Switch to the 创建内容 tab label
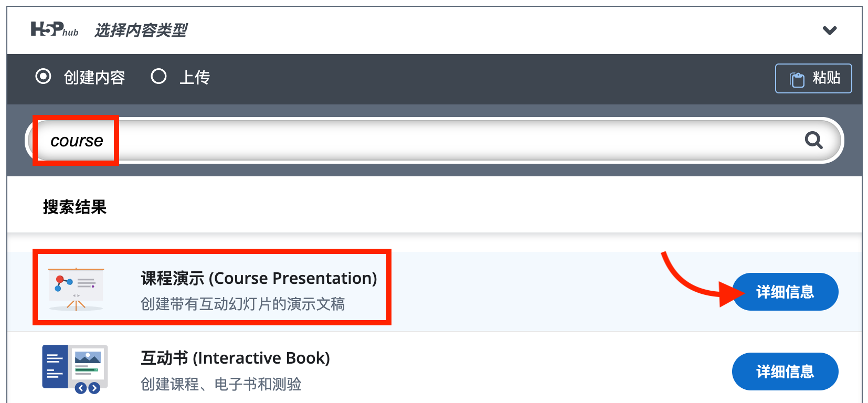 94,78
